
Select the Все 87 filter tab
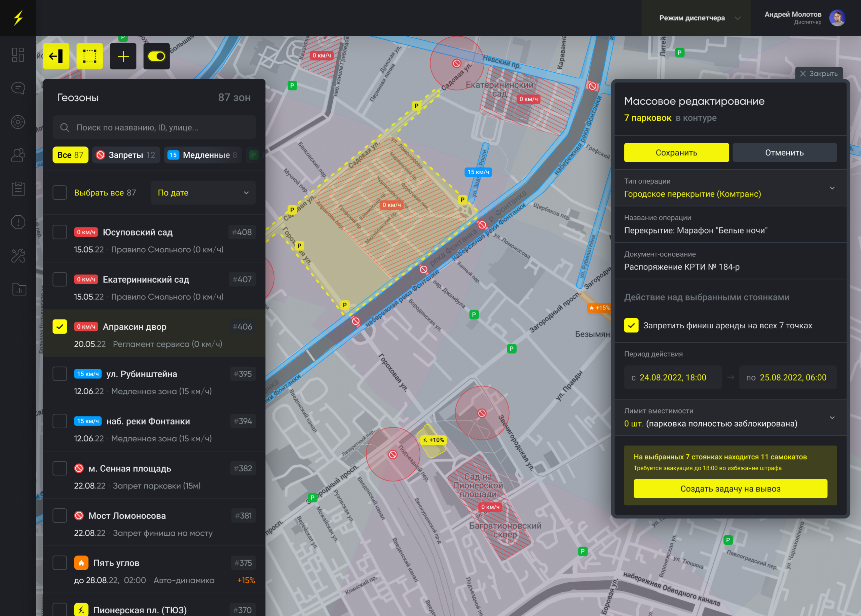[x=70, y=155]
